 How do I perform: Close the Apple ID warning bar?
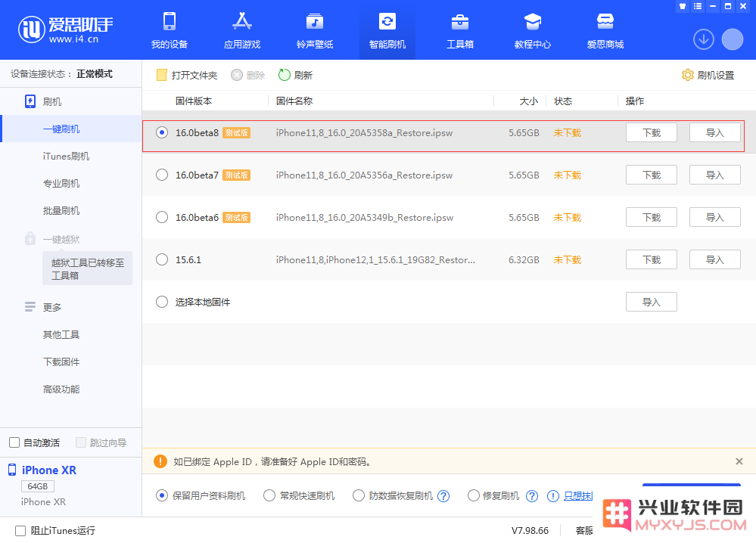[x=739, y=461]
